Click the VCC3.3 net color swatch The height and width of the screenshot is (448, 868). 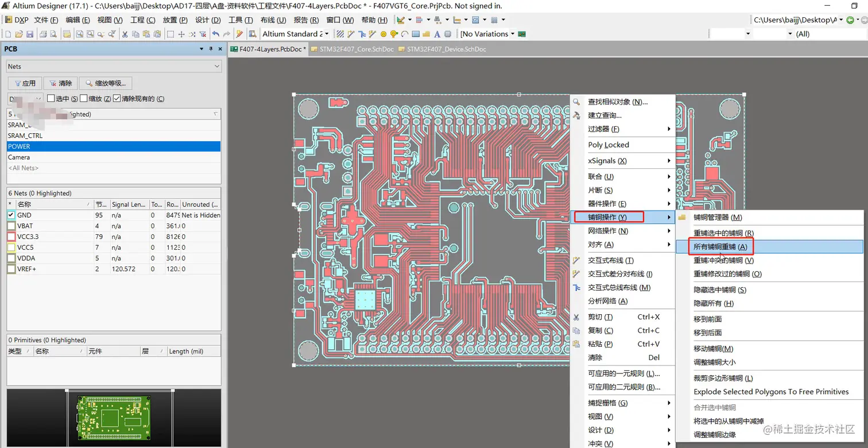[x=11, y=237]
